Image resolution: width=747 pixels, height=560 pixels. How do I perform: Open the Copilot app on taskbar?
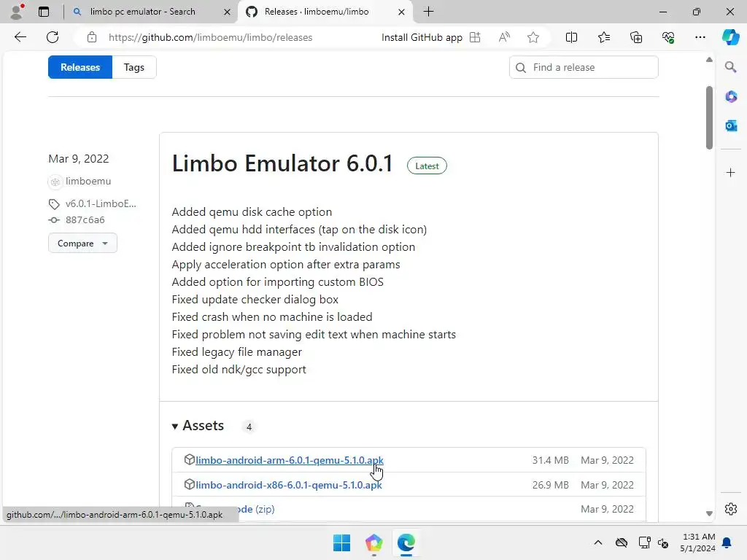[374, 542]
